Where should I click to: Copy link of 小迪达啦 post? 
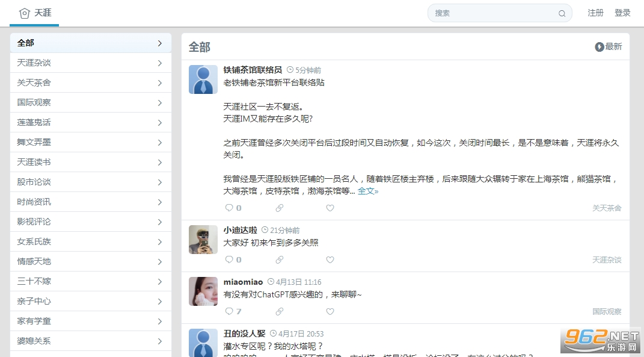pos(279,259)
